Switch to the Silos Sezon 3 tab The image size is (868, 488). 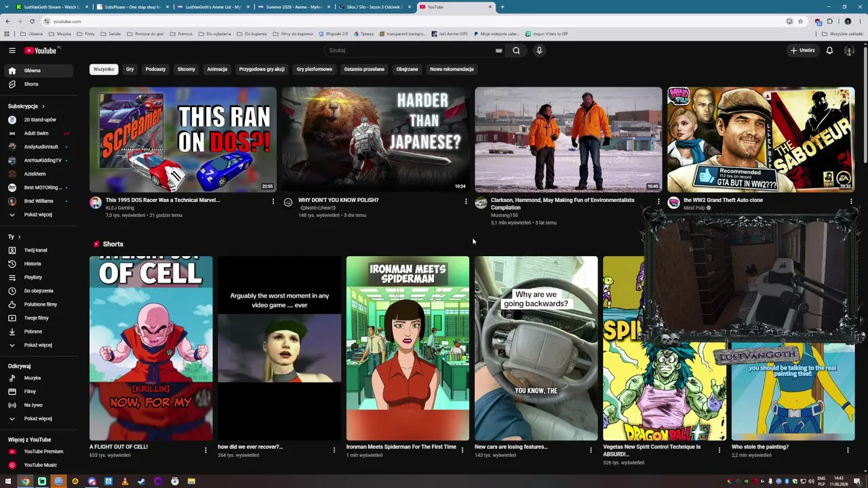click(x=374, y=7)
